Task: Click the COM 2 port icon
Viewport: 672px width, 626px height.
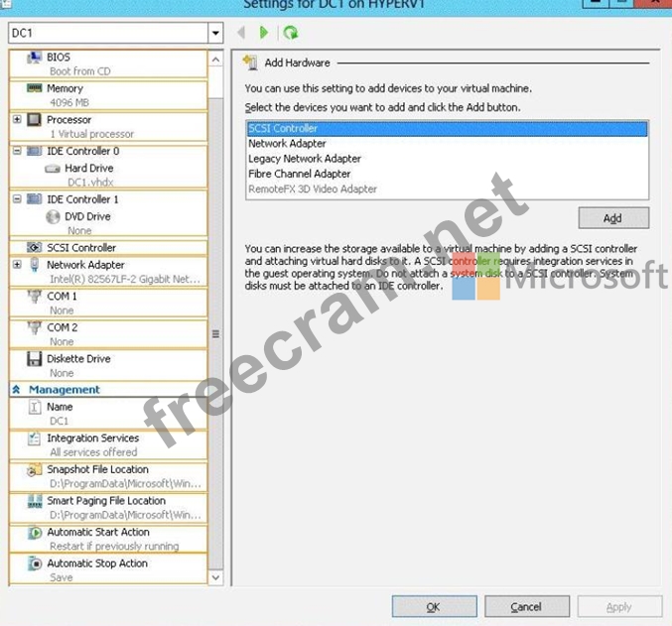Action: tap(35, 327)
